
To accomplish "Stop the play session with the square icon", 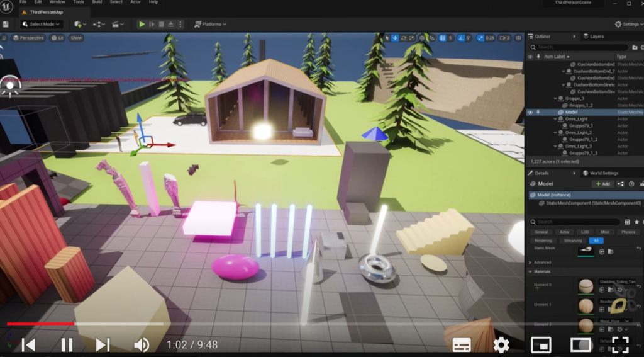I will 162,25.
